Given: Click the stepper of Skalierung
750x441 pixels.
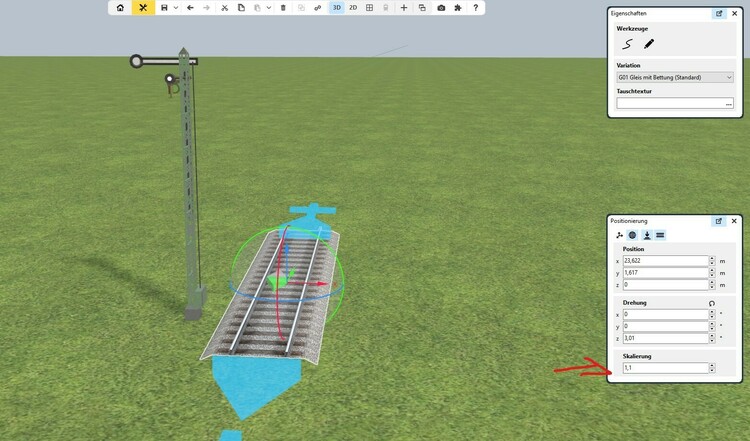Looking at the screenshot, I should 712,368.
